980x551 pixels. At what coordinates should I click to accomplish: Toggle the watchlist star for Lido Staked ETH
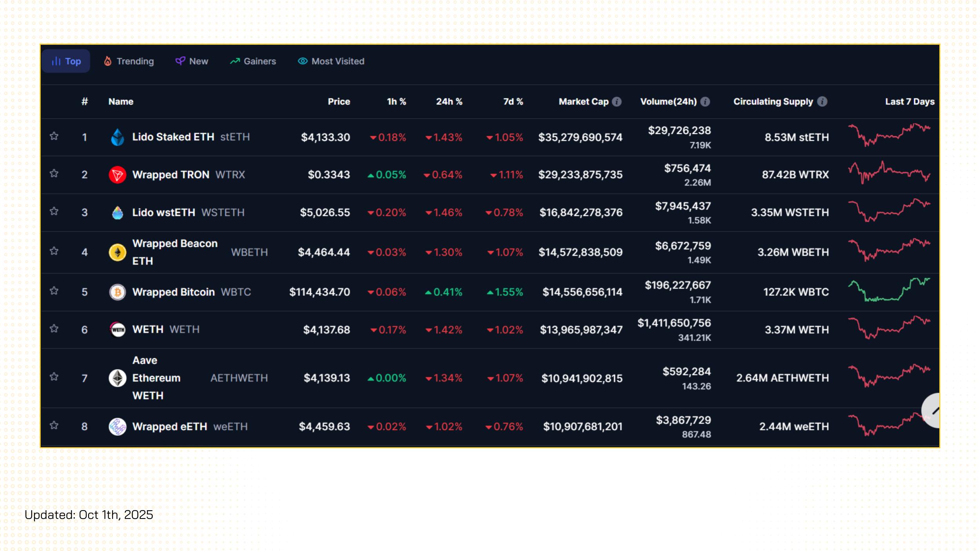click(54, 136)
